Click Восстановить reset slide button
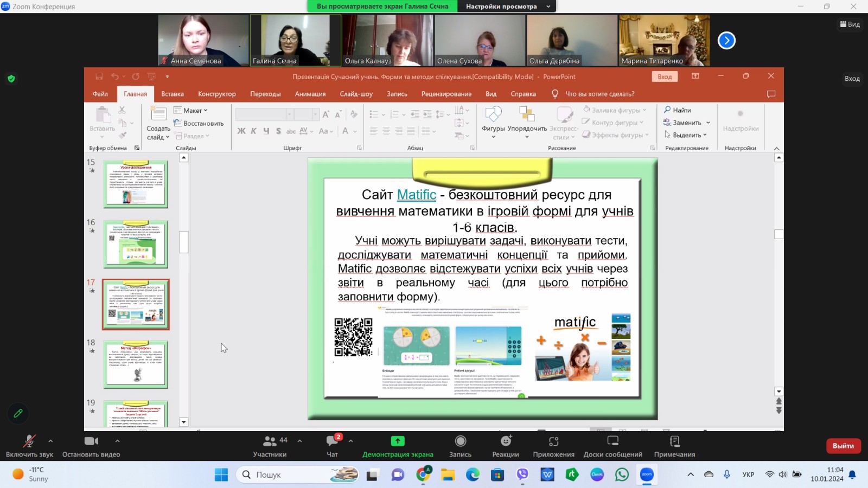The image size is (868, 488). point(199,123)
